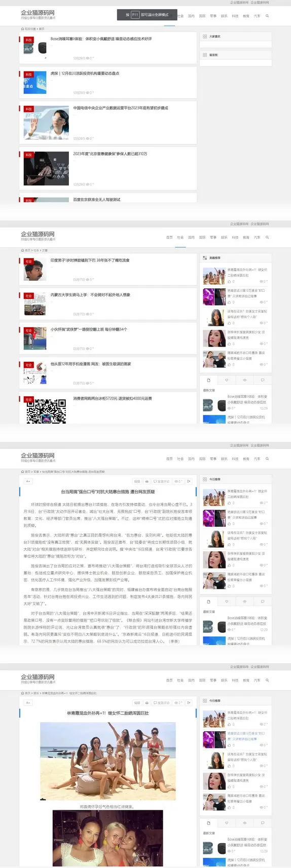291x868 pixels.
Task: Click search icon on 社会 list page header
Action: click(x=267, y=237)
